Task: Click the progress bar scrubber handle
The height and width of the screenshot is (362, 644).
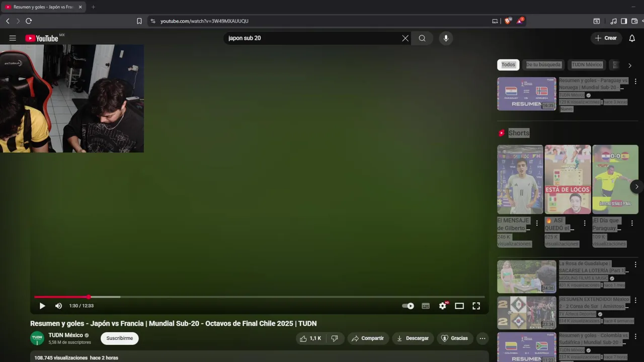Action: point(89,297)
